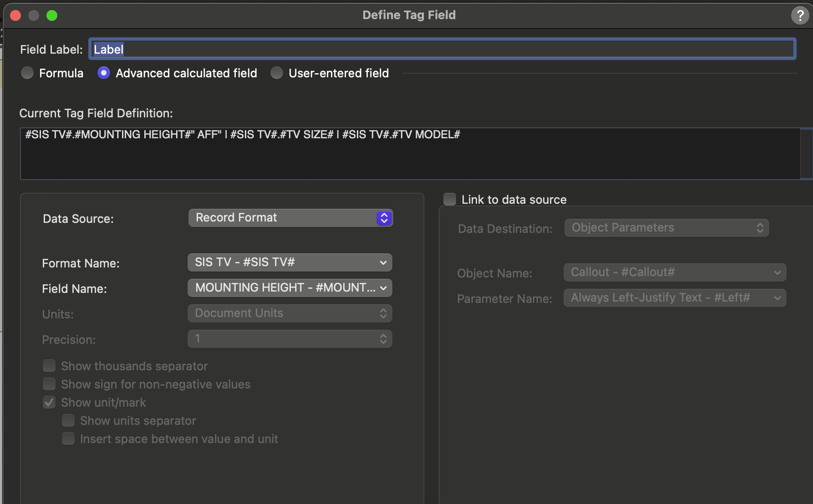
Task: Enable the Link to data source checkbox
Action: click(x=450, y=200)
